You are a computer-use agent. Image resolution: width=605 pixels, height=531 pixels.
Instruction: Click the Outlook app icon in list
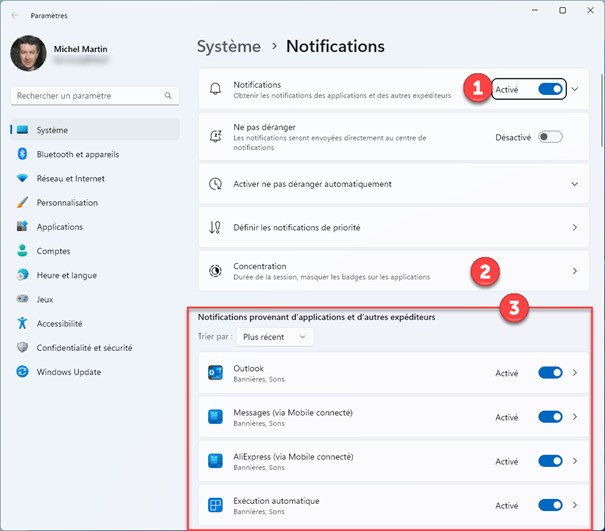pos(216,373)
